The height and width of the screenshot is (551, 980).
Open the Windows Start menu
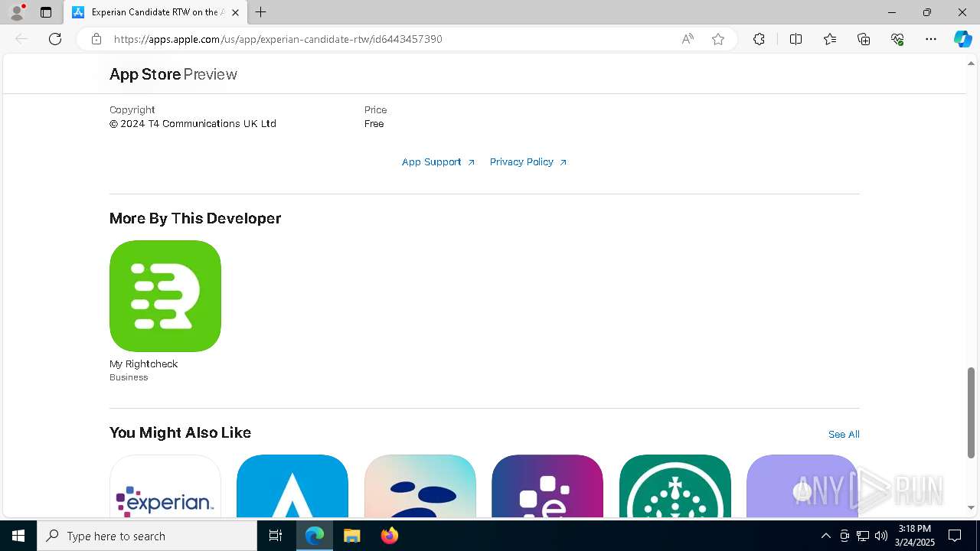(x=18, y=536)
